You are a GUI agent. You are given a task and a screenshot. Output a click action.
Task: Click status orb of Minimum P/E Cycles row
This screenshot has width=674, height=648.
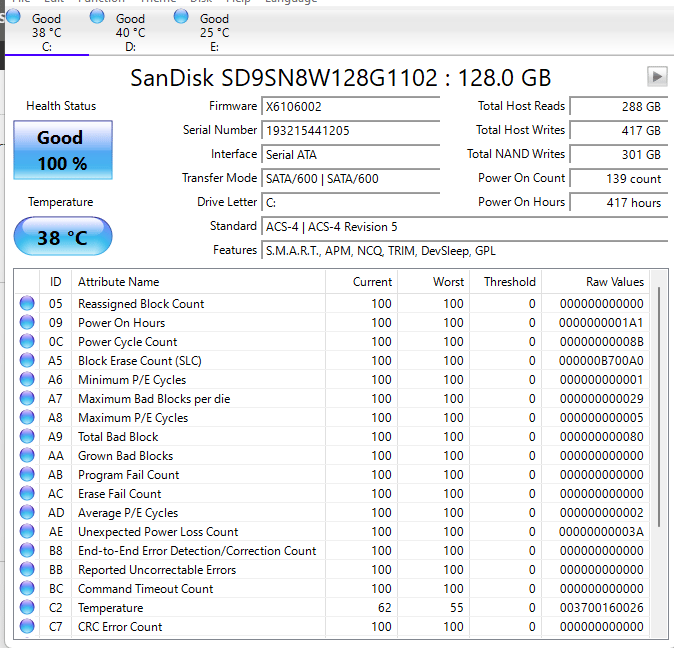coord(27,379)
